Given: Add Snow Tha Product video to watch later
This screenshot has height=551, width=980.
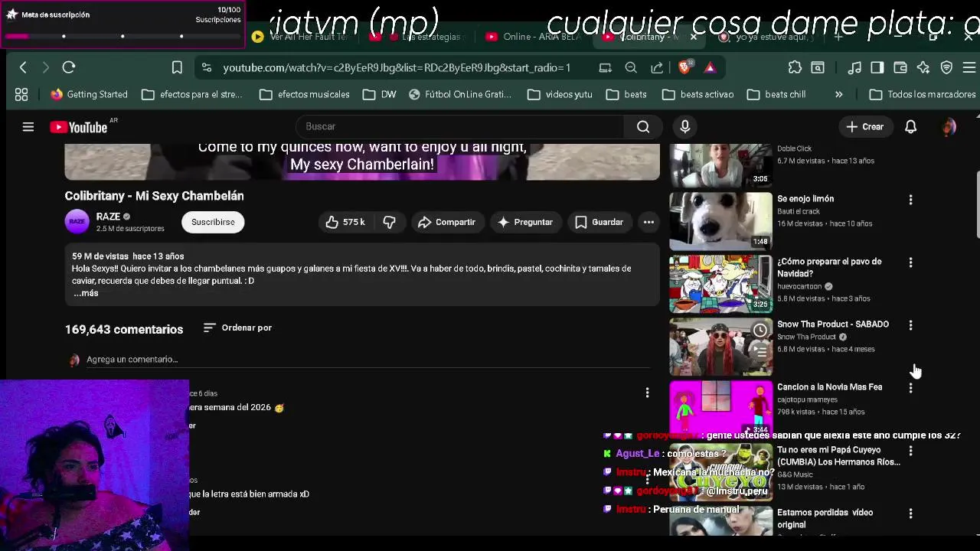Looking at the screenshot, I should tap(759, 331).
